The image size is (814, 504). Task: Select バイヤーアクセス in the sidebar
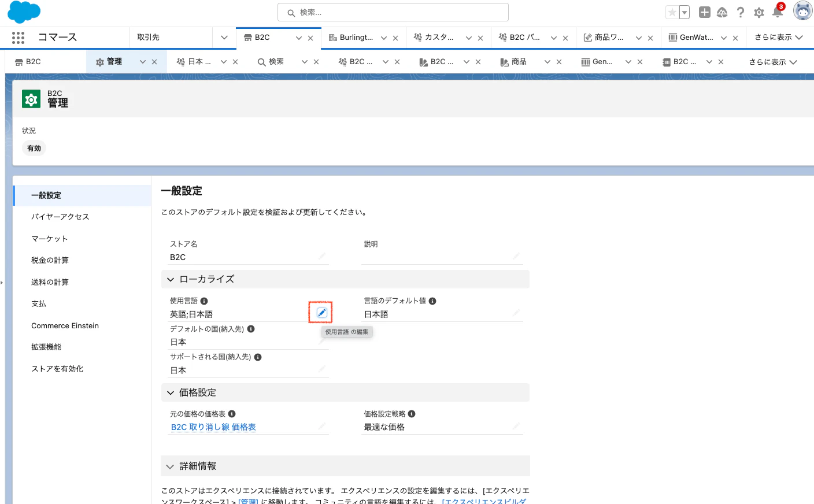(82, 217)
